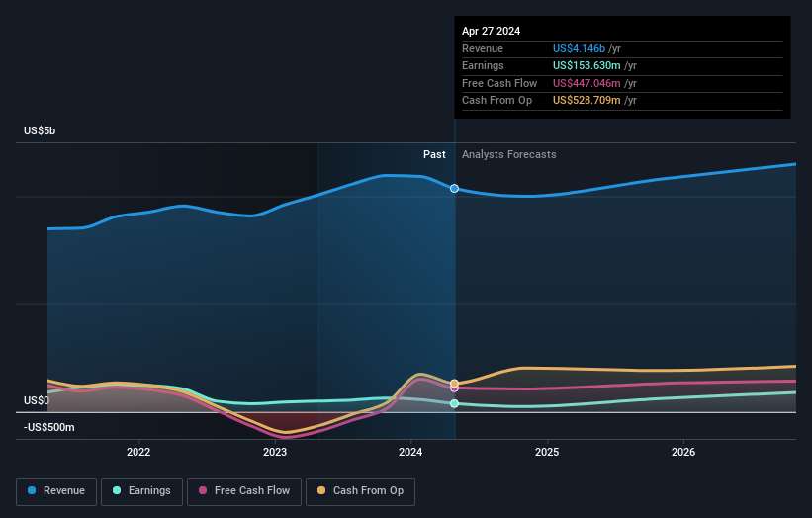The width and height of the screenshot is (812, 518).
Task: Toggle the Free Cash Flow legend button
Action: coord(244,491)
